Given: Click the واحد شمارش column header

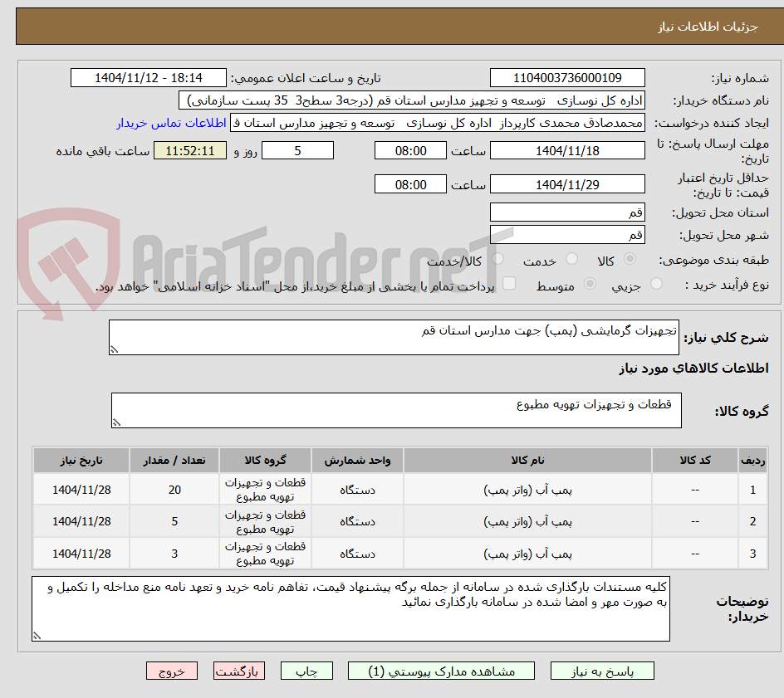Looking at the screenshot, I should point(357,460).
